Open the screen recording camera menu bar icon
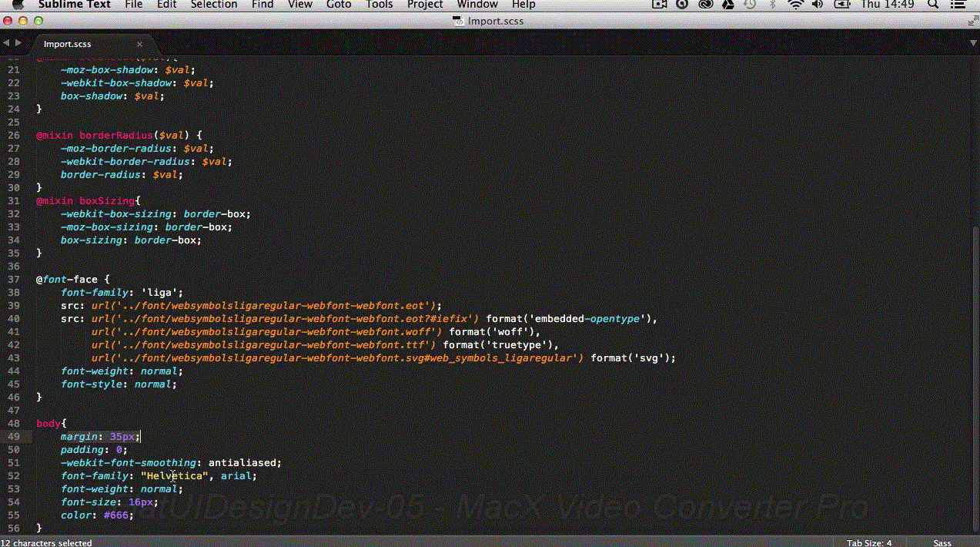This screenshot has height=547, width=980. point(659,5)
